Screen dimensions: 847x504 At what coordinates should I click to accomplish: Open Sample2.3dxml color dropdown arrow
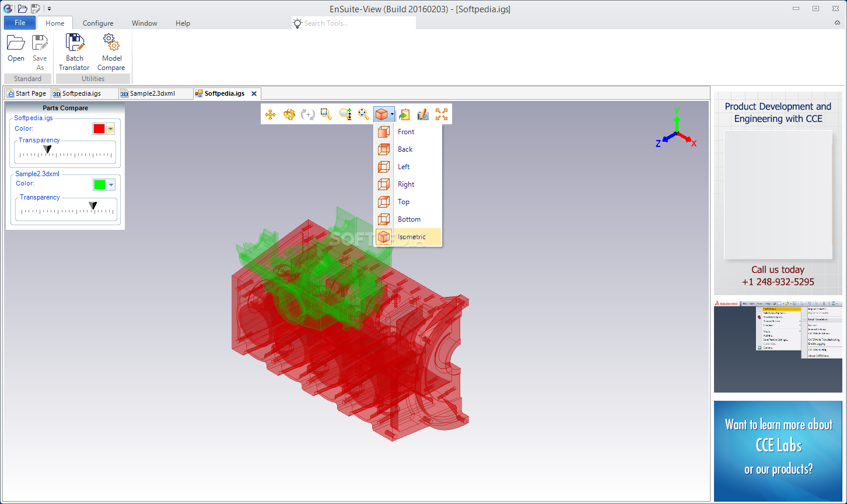[x=111, y=184]
